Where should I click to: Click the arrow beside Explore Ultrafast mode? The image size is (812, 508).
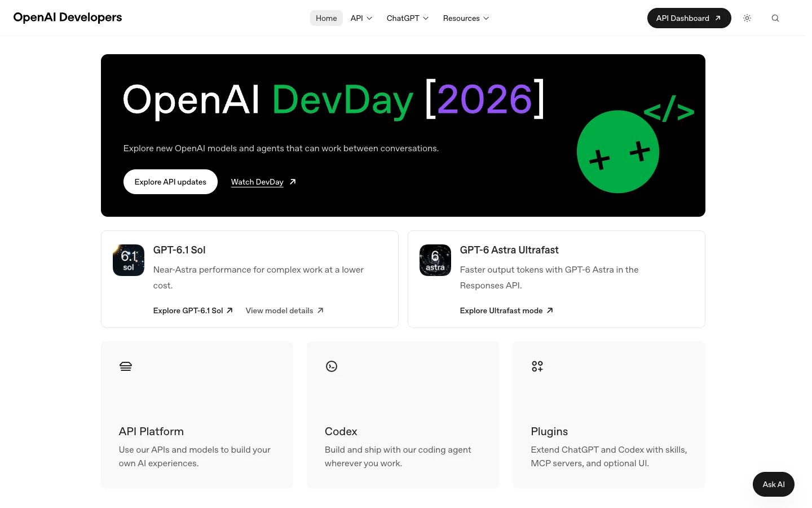click(550, 310)
